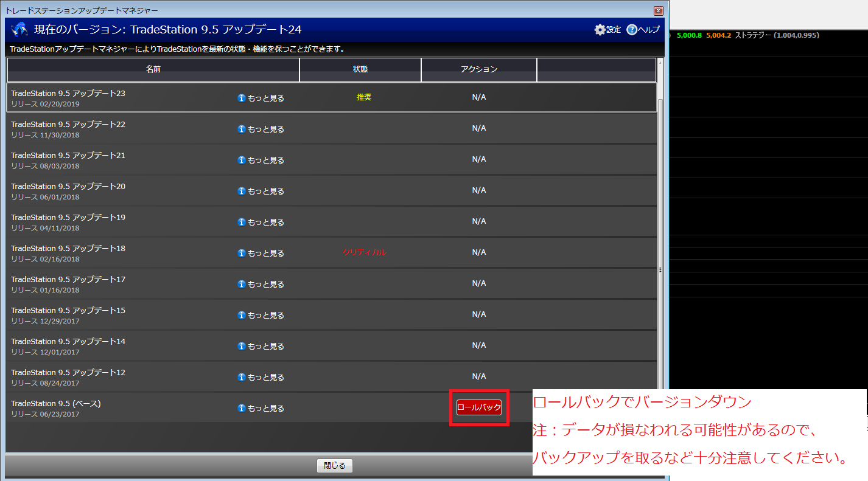Select the TradeStation 9.5 アップデート14 row title
This screenshot has width=868, height=481.
(x=68, y=341)
